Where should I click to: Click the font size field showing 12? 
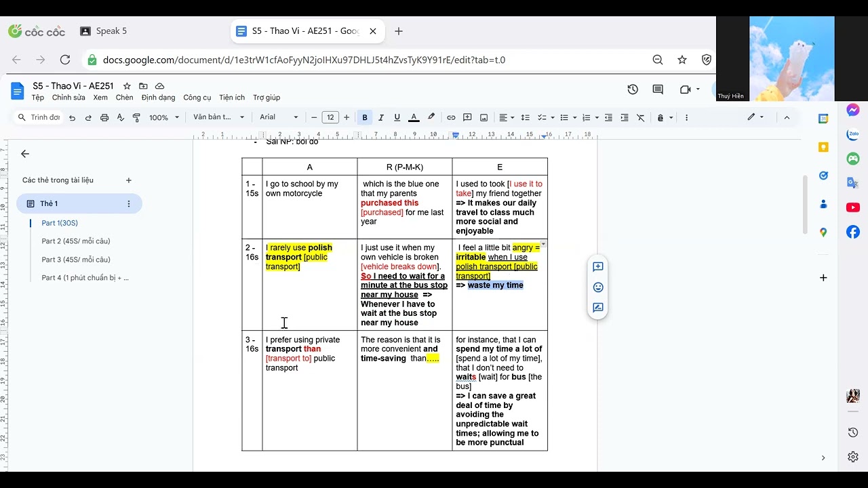coord(330,117)
